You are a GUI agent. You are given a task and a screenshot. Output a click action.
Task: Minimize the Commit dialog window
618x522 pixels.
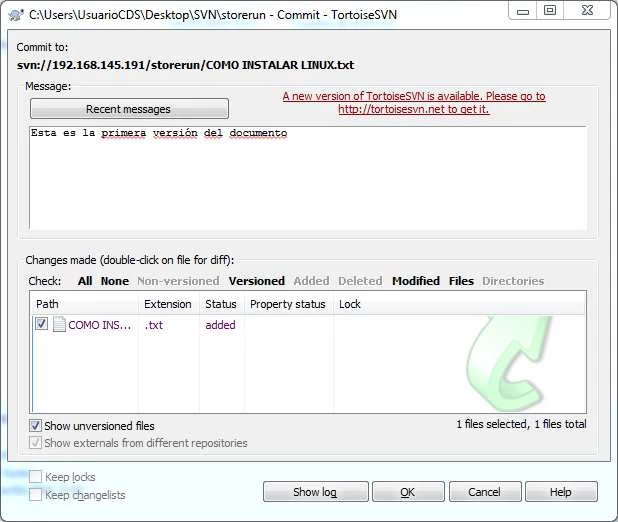[523, 11]
